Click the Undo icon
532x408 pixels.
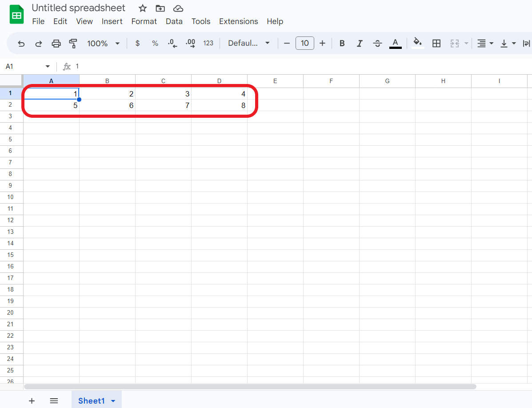click(21, 43)
